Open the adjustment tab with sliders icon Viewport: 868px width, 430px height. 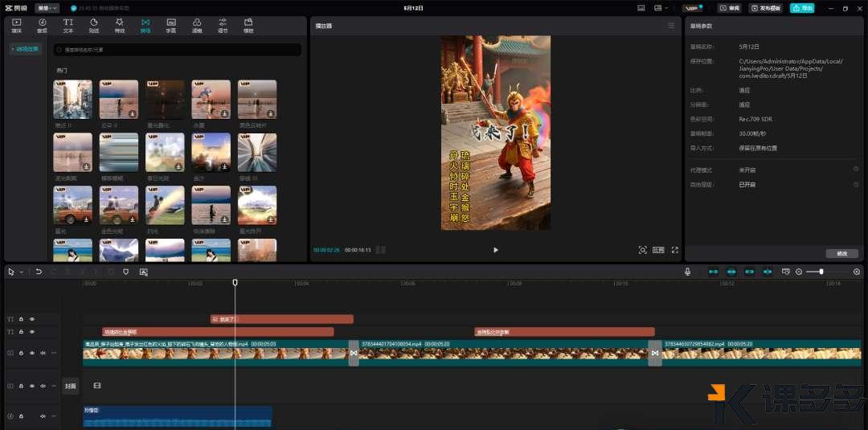pos(223,26)
